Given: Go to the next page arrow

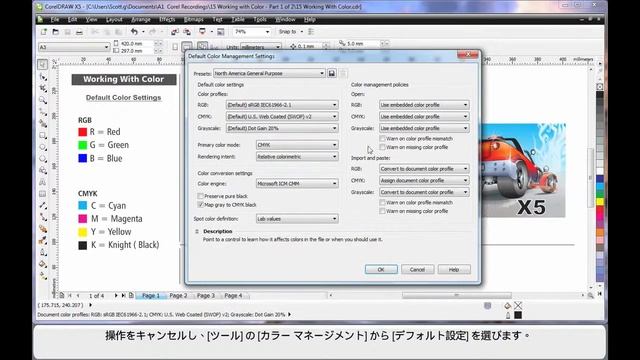Looking at the screenshot, I should point(116,296).
